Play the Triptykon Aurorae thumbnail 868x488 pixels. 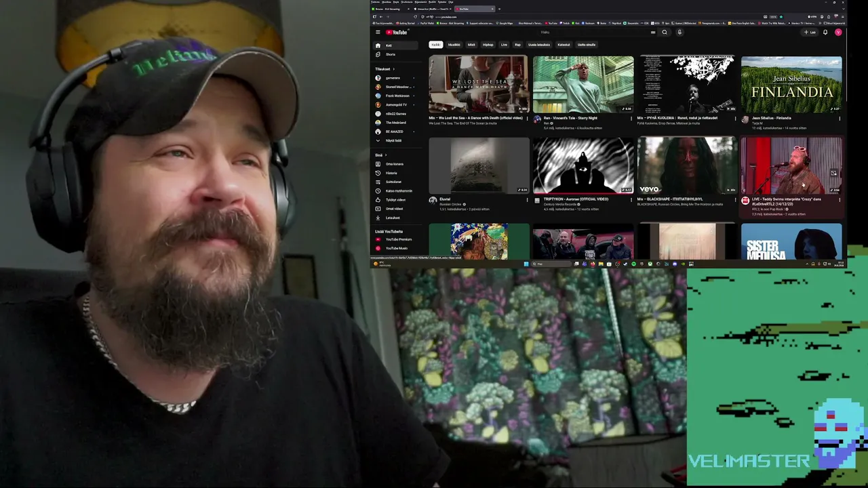583,165
